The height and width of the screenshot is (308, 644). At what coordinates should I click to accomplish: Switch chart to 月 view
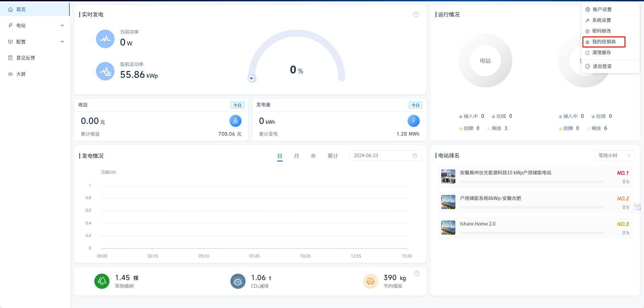click(x=296, y=156)
